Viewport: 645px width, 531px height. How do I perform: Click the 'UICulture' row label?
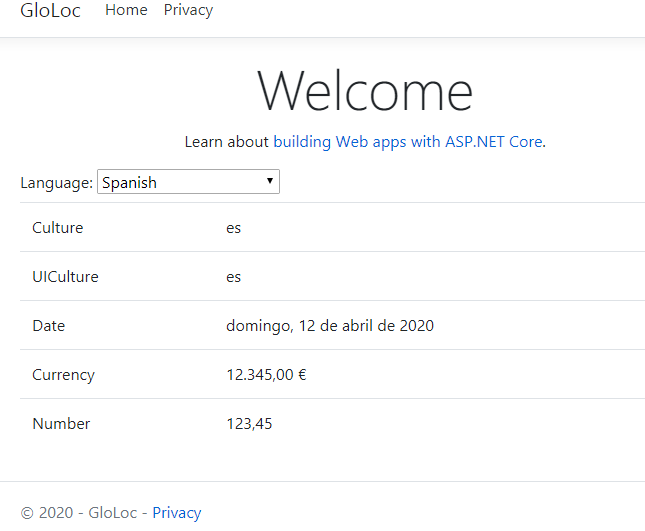click(65, 276)
